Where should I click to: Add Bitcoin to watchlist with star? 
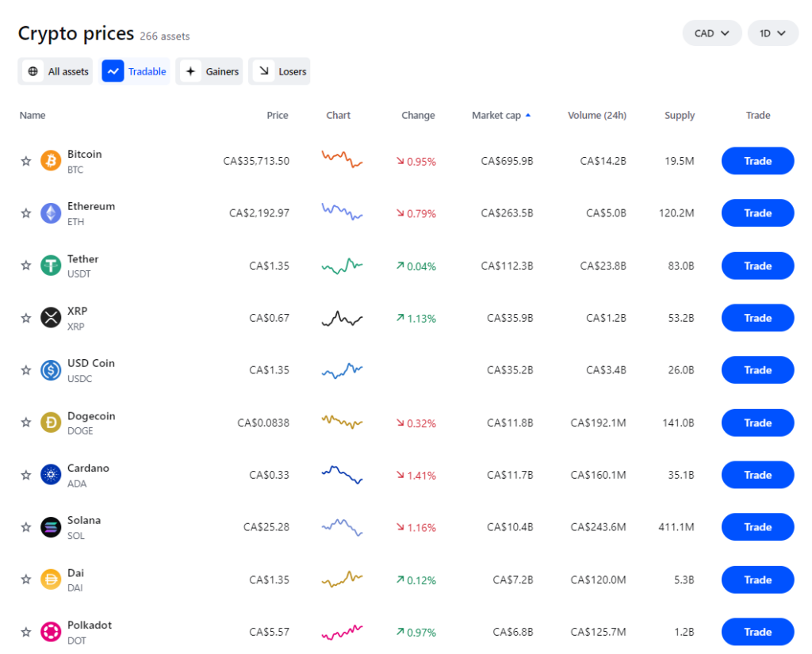point(26,161)
